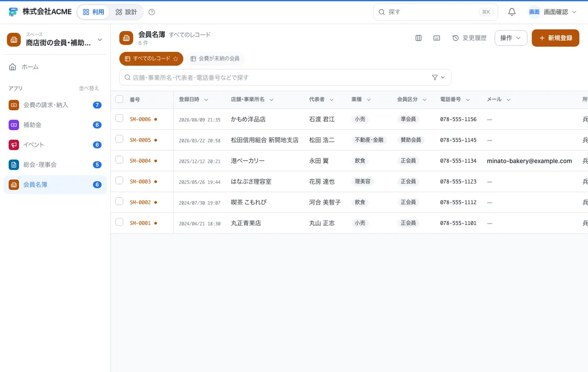
Task: Click the name 河合 美智子
Action: [x=325, y=202]
